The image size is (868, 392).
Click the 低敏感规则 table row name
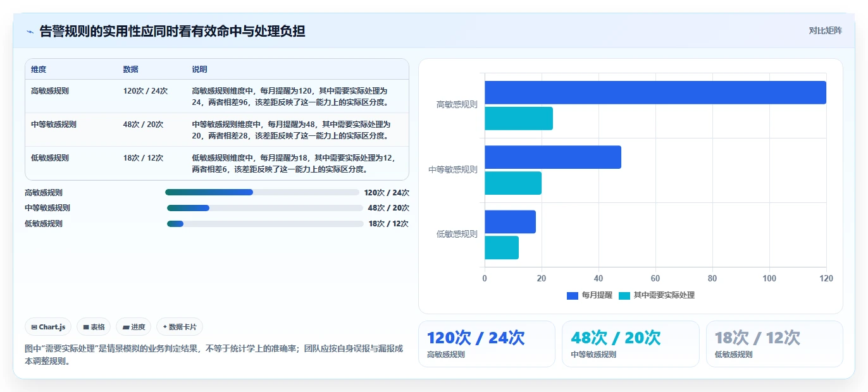50,158
